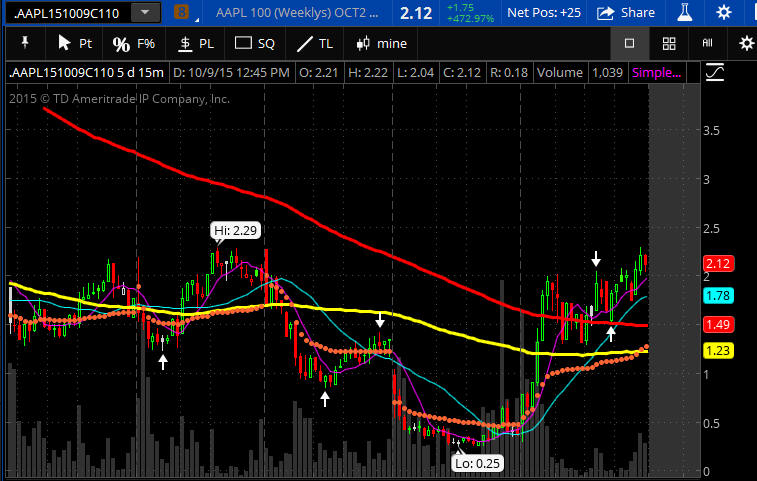Click the Lo: 0.25 price bubble
757x481 pixels.
(x=477, y=464)
